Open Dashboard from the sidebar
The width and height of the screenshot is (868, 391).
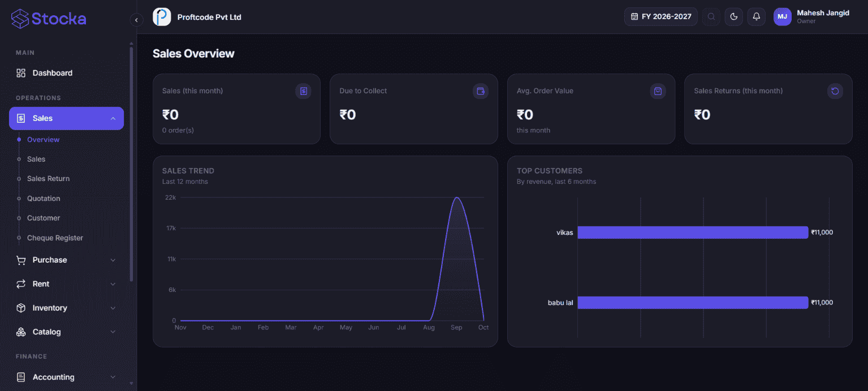66,73
